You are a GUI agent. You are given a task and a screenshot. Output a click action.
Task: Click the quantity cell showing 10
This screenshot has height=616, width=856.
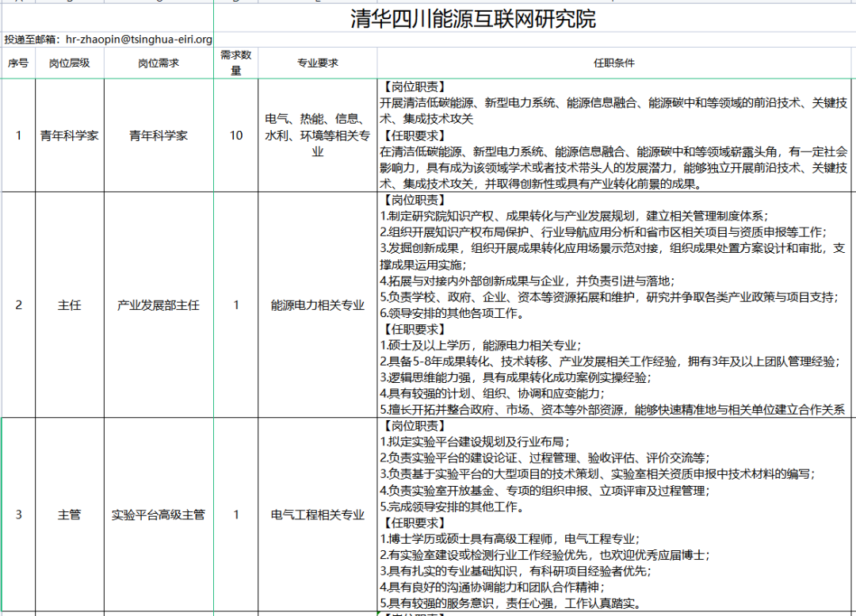(x=236, y=136)
